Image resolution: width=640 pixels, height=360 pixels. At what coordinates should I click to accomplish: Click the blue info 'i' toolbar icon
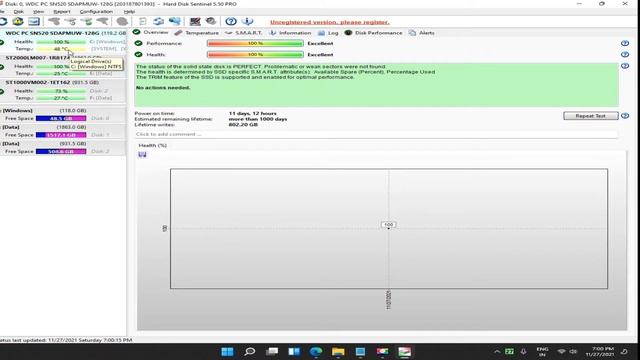tap(247, 21)
